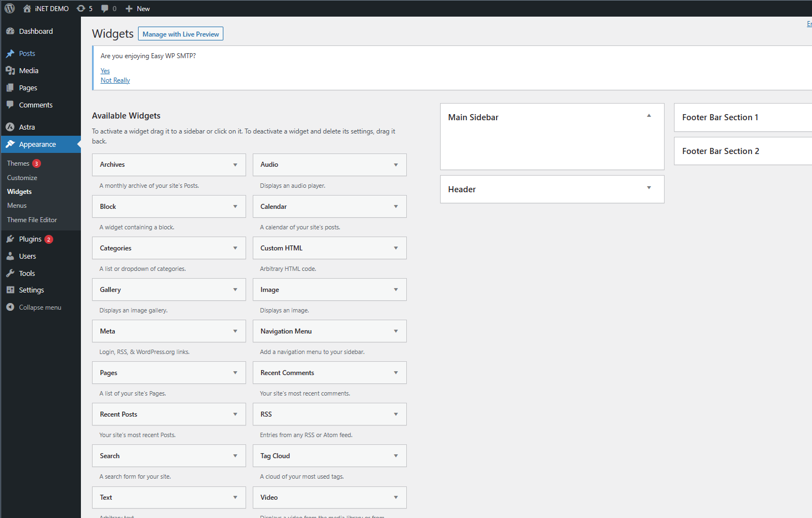Click the Plugins plug icon

point(10,239)
